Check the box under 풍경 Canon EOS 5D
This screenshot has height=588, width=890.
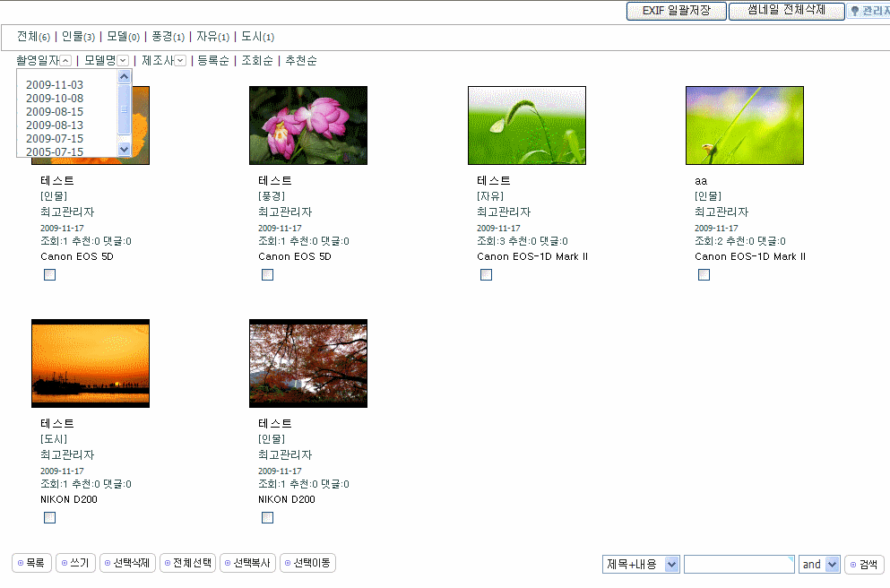(x=267, y=274)
